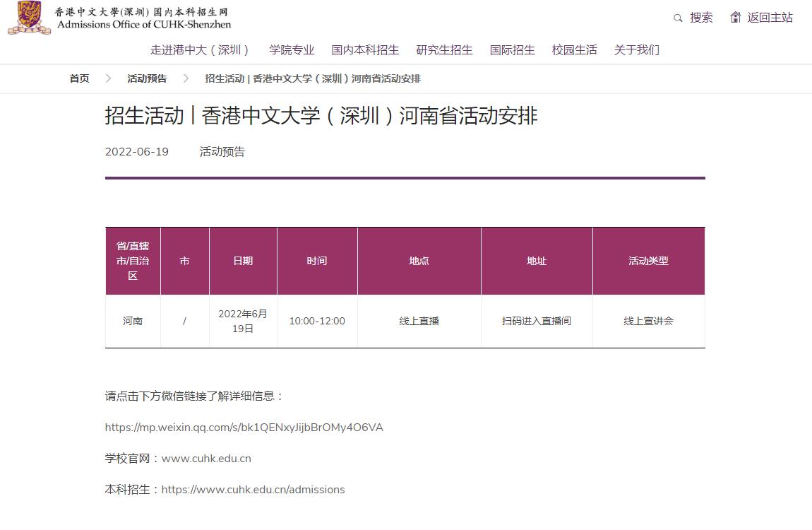Open the 搜索 search link

coord(701,18)
